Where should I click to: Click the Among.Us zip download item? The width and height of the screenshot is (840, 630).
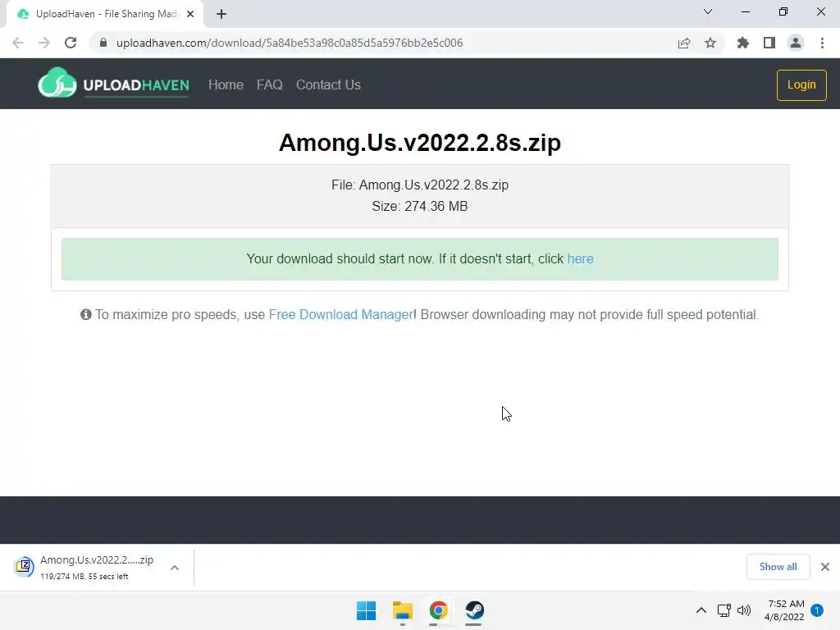pos(97,568)
